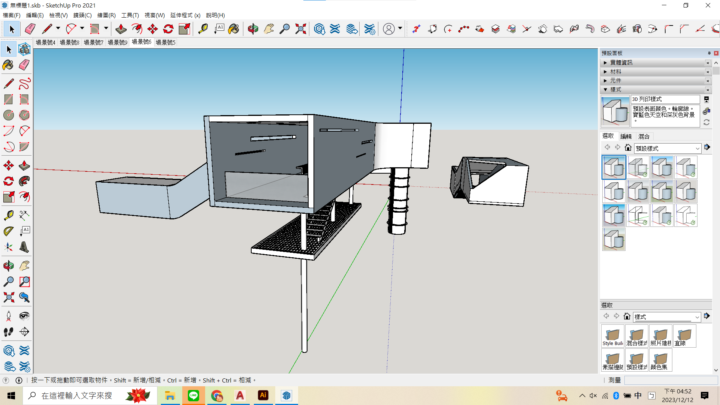Expand the 材料 panel
720x405 pixels.
pos(617,71)
